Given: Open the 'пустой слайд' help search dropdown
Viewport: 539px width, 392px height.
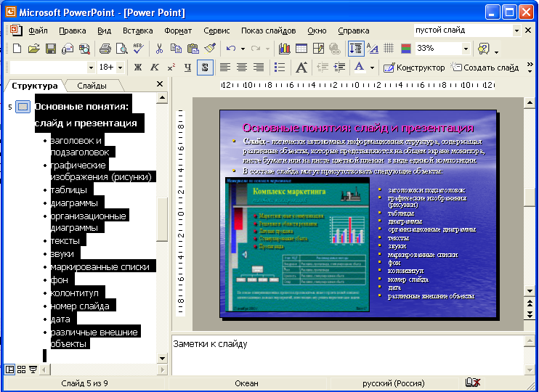Looking at the screenshot, I should (516, 30).
